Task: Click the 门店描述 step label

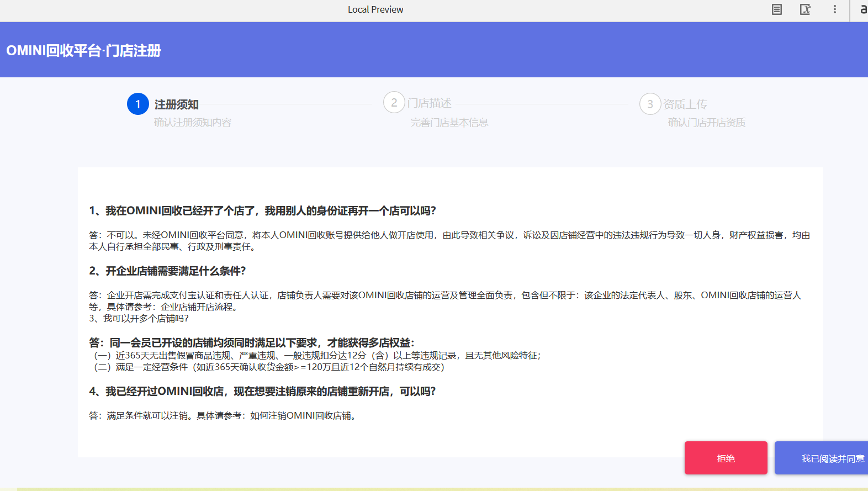Action: pos(430,103)
